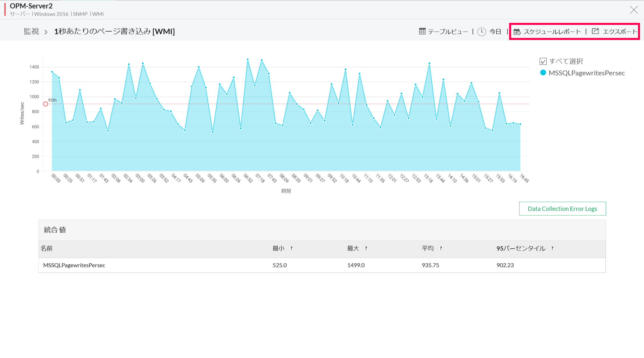Click the clock icon beside 今日
Screen dimensions: 644x358
482,31
